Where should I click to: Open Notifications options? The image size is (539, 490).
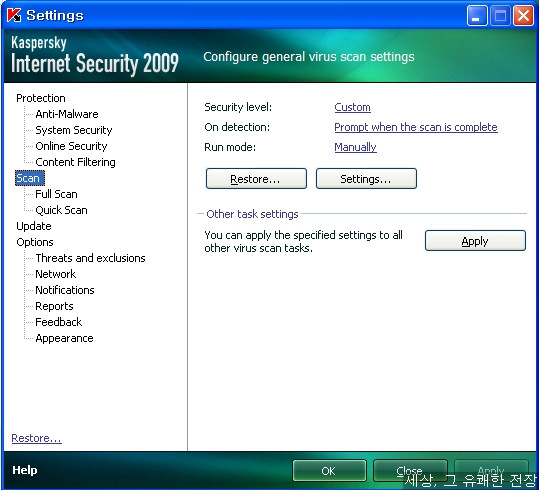[65, 290]
